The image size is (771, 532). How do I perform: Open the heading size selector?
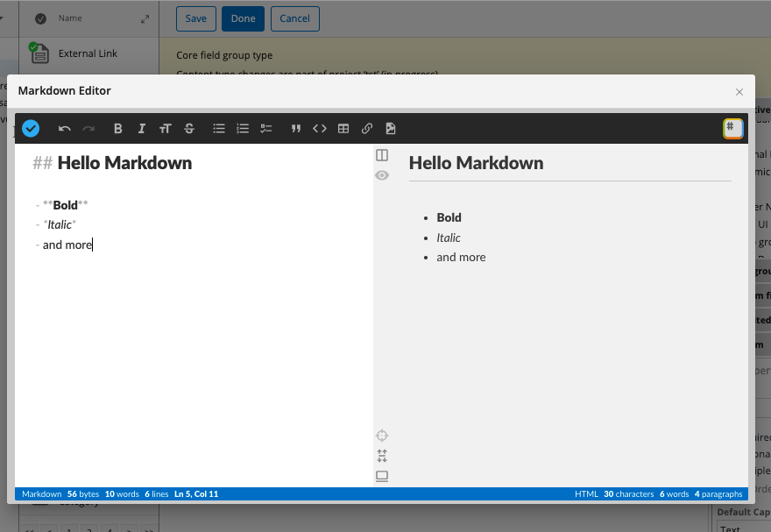pyautogui.click(x=165, y=128)
